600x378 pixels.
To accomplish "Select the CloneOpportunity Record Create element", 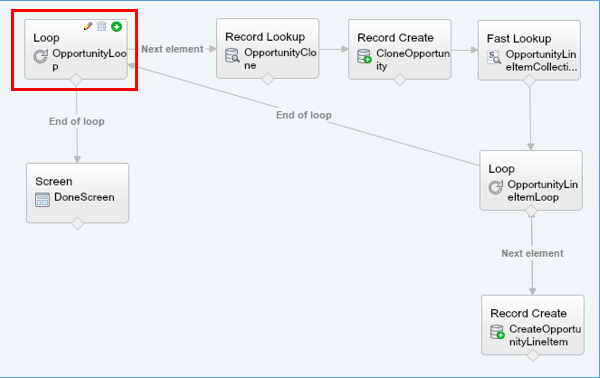I will coord(399,49).
